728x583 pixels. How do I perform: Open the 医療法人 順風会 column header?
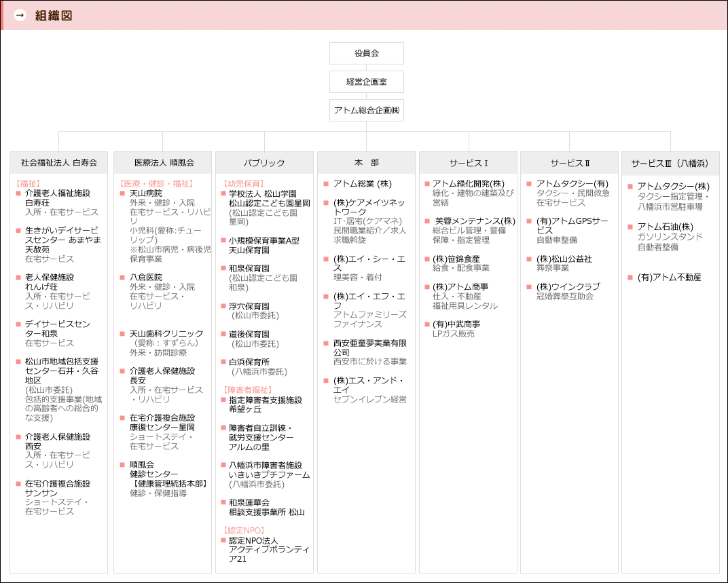(162, 163)
